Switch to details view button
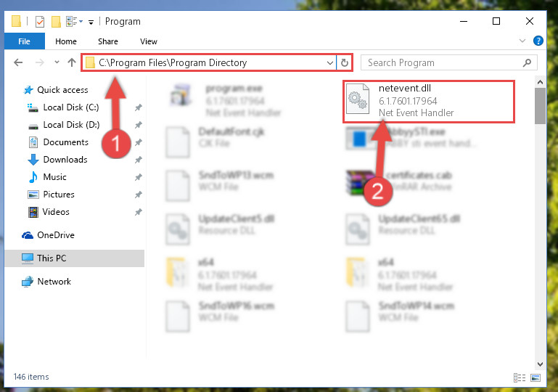The width and height of the screenshot is (558, 392). coord(520,377)
